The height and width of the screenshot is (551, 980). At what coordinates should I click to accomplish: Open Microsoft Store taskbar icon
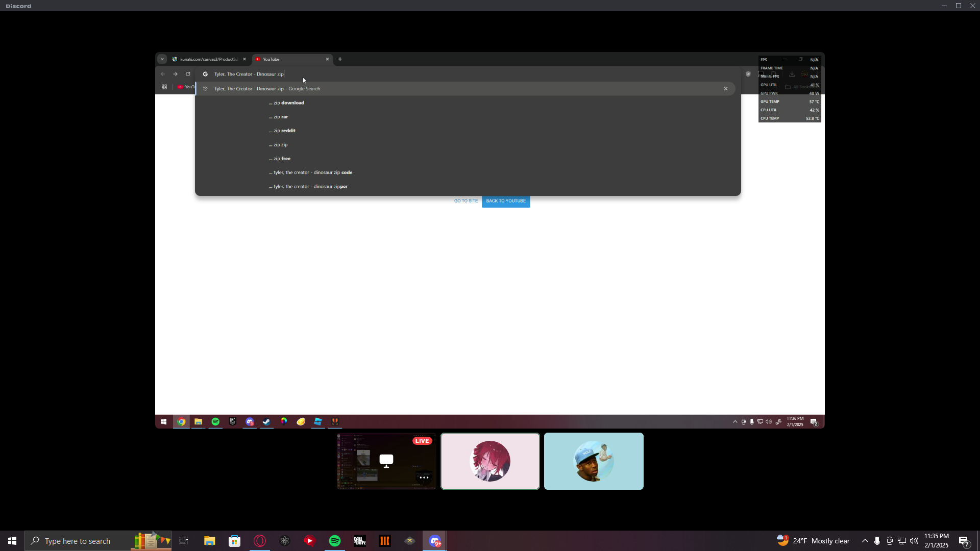[x=234, y=541]
